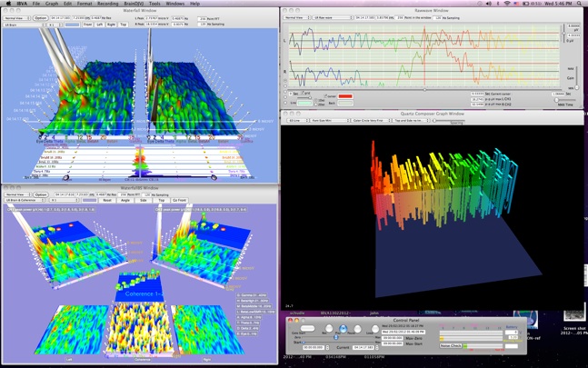Open the Color Circle Very First dropdown
Screen dimensions: 588x368
(x=372, y=121)
